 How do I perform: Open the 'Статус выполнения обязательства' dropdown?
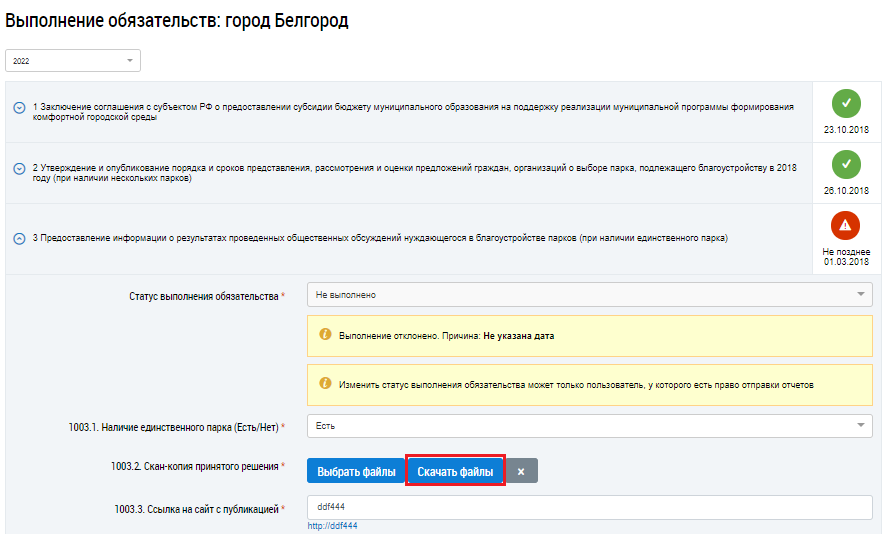click(589, 295)
